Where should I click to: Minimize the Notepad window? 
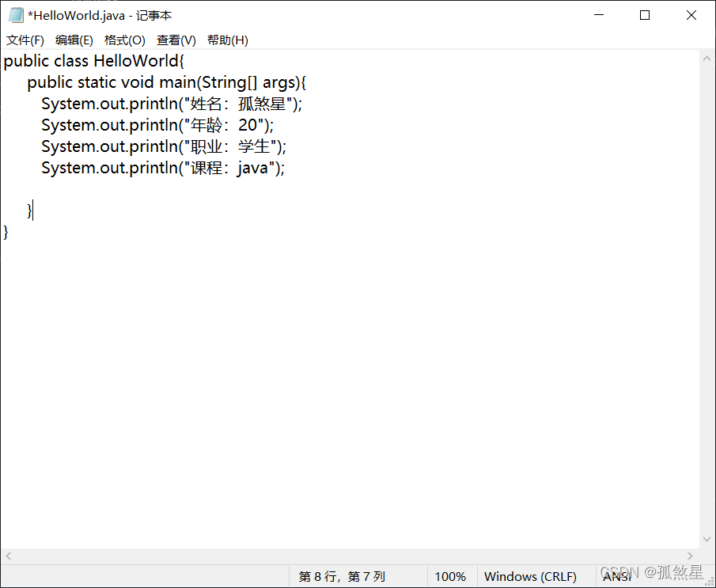pyautogui.click(x=599, y=15)
